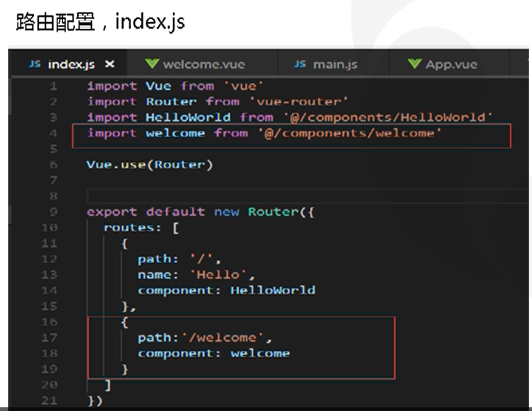
Task: Click the '/welcome' path string on line 17
Action: (x=222, y=337)
